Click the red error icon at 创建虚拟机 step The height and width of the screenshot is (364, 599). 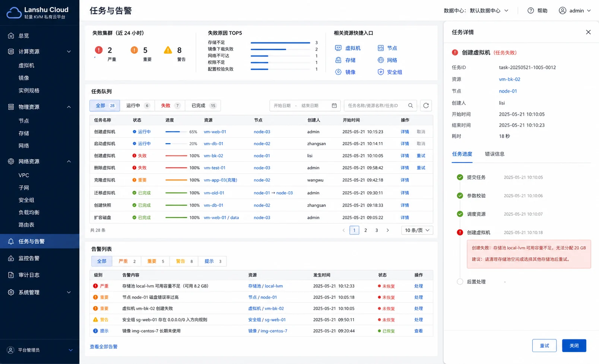point(460,233)
